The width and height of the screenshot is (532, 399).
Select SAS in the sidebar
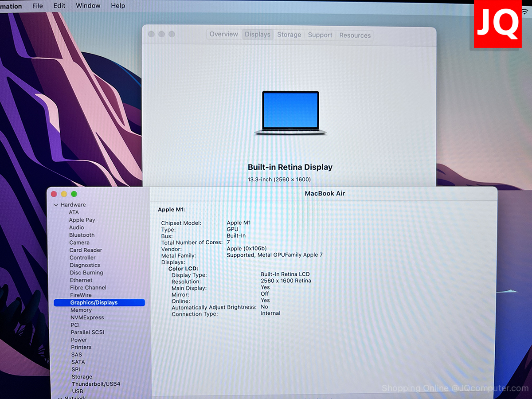(x=77, y=355)
